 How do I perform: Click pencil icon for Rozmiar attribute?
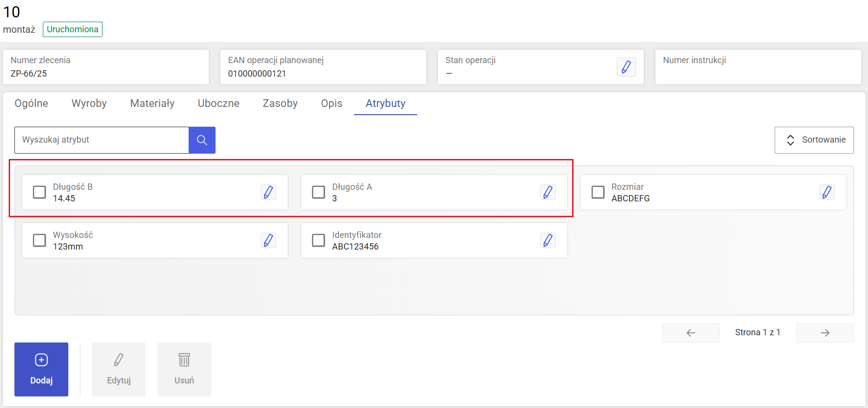tap(827, 192)
